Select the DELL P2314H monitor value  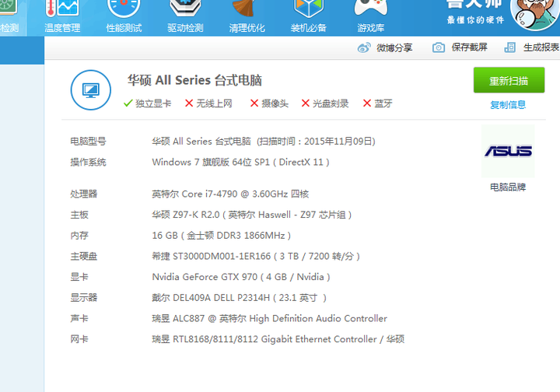(x=240, y=298)
